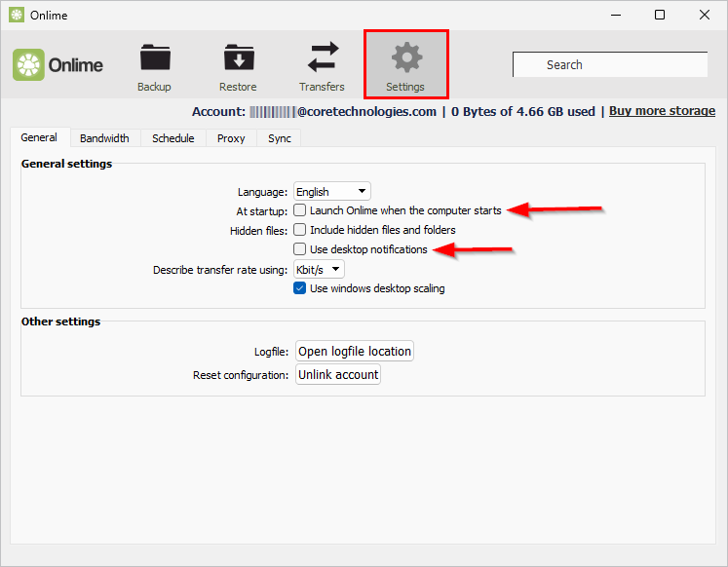Click the Onlime app icon in the title bar

point(17,15)
